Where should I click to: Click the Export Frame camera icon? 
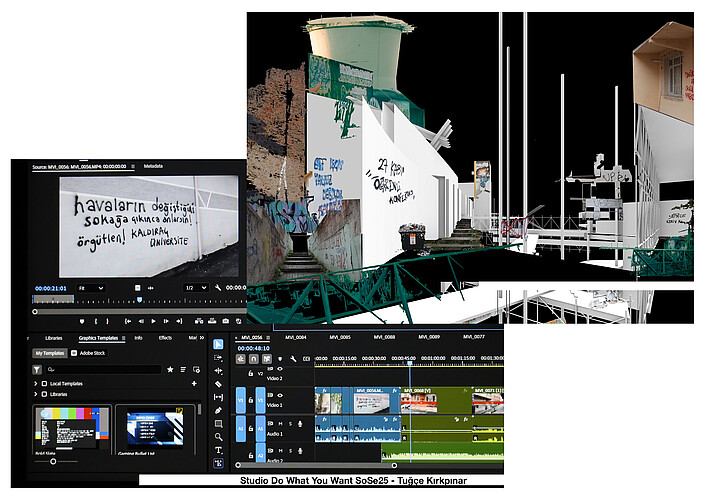(226, 321)
